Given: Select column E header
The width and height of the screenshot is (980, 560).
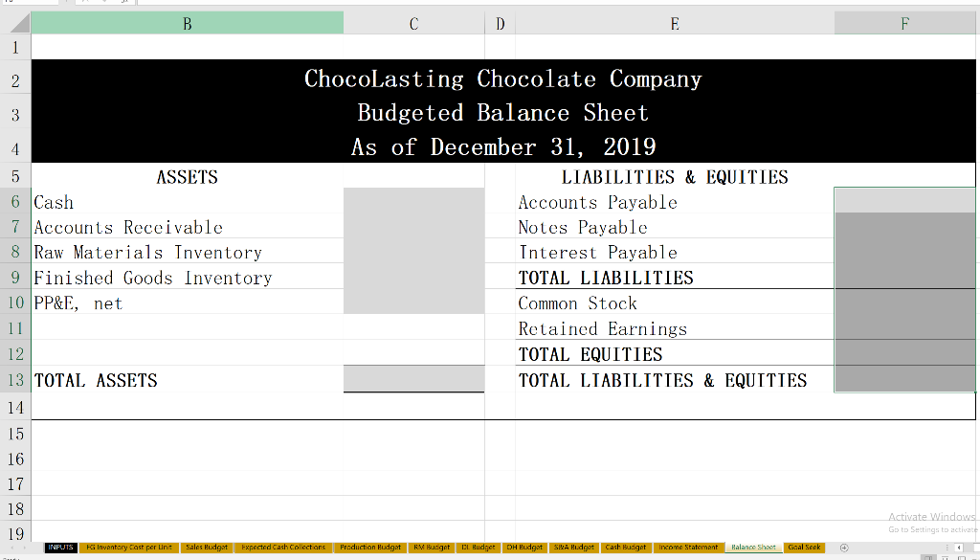Looking at the screenshot, I should tap(675, 23).
